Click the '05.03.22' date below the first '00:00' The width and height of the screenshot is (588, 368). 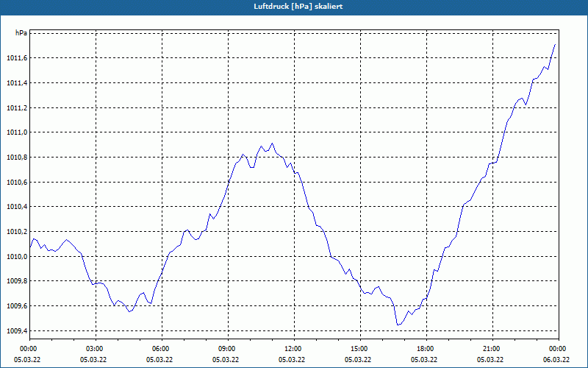pyautogui.click(x=27, y=360)
